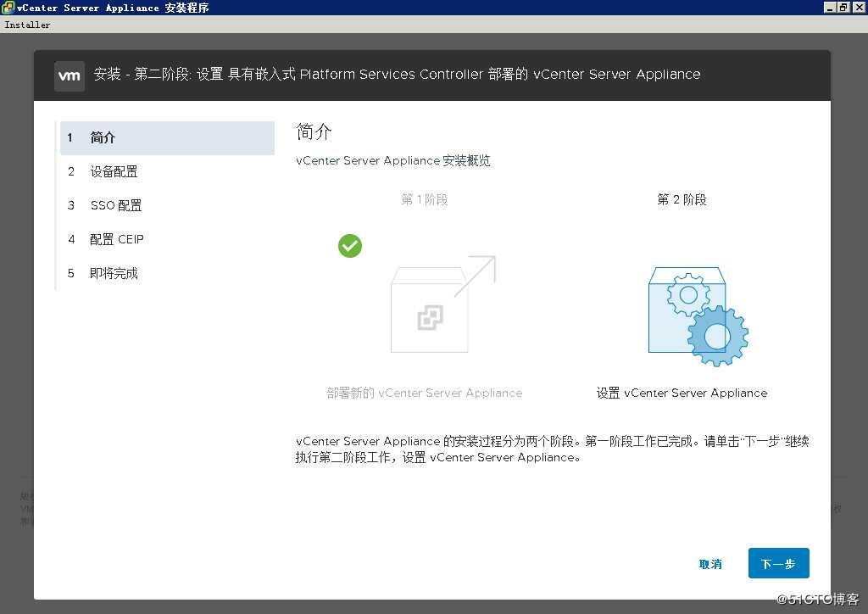Restore down the installer window

pos(843,7)
